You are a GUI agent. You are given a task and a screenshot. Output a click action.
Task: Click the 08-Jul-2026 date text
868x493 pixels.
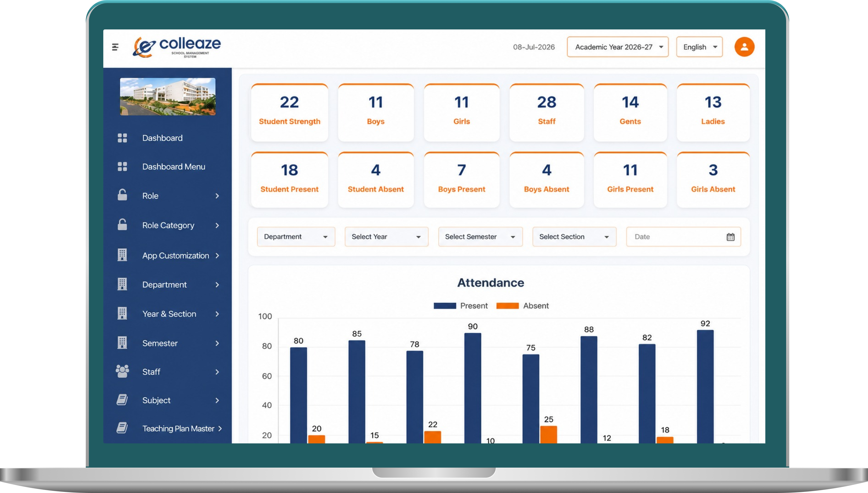[x=534, y=47]
